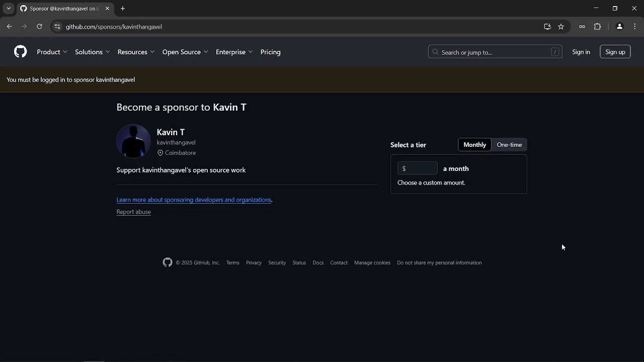Click Kavin T name heading link
The width and height of the screenshot is (644, 362).
171,132
